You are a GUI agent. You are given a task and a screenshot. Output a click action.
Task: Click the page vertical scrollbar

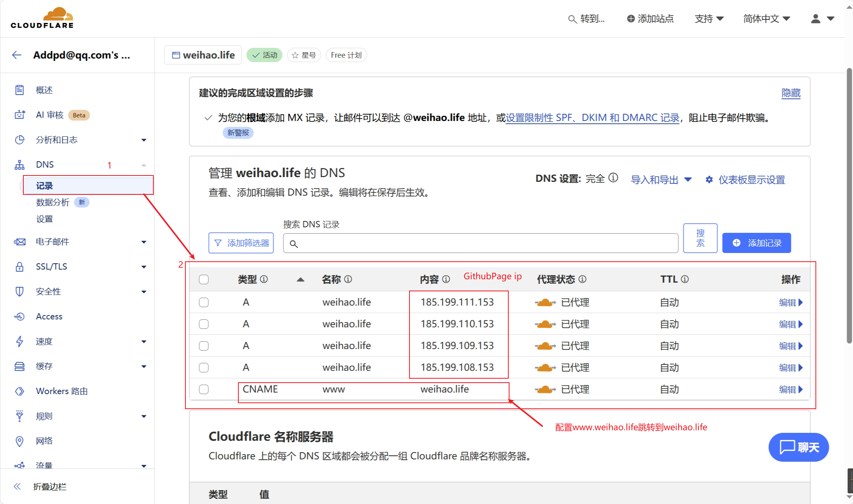pos(849,206)
